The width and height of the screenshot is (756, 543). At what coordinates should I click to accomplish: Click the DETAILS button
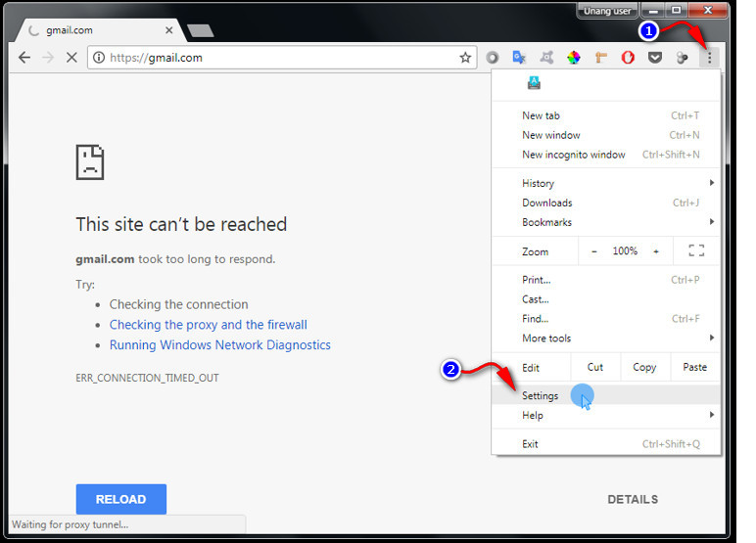[633, 500]
